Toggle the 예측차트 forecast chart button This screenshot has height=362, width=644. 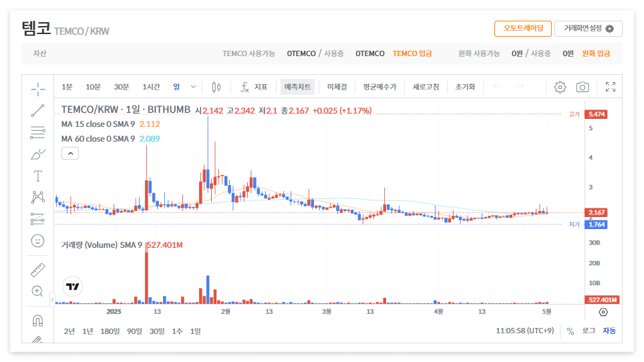click(297, 87)
